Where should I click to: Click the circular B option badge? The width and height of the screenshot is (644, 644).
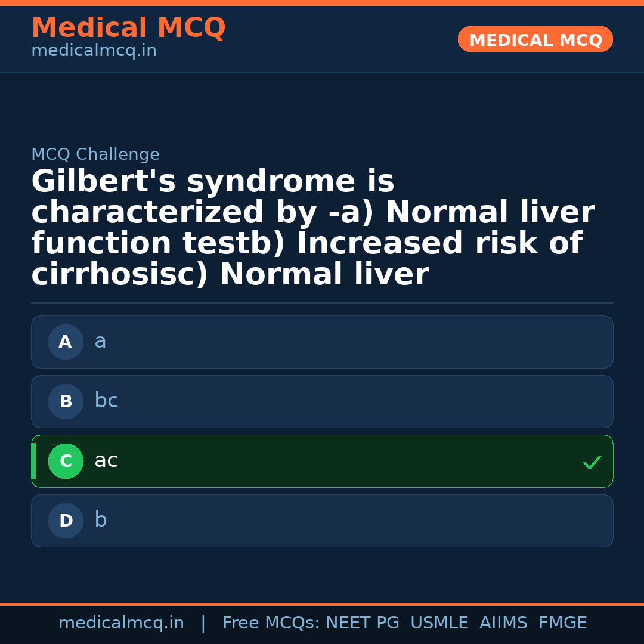point(66,401)
